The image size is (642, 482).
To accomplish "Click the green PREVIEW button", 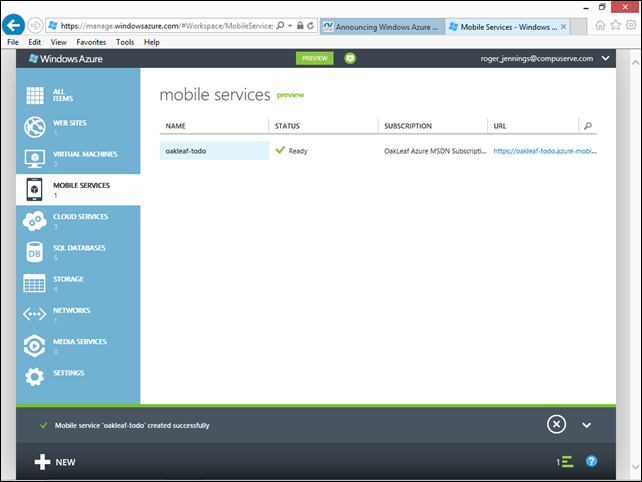I will 314,59.
